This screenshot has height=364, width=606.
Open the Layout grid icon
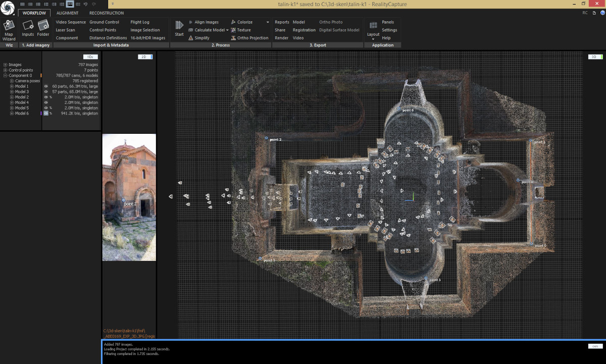click(x=373, y=25)
